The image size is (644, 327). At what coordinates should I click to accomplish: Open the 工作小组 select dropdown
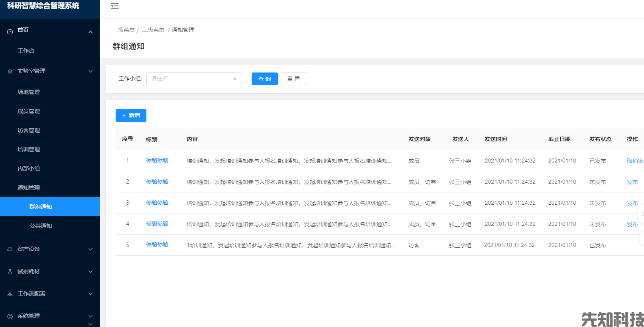(x=194, y=79)
